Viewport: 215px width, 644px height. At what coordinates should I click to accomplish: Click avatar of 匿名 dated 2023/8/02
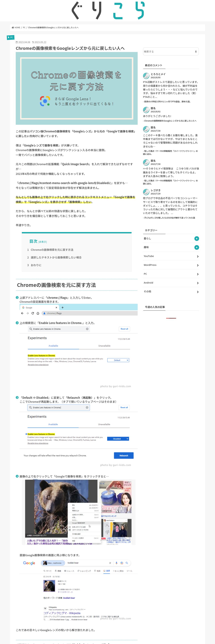point(146,110)
